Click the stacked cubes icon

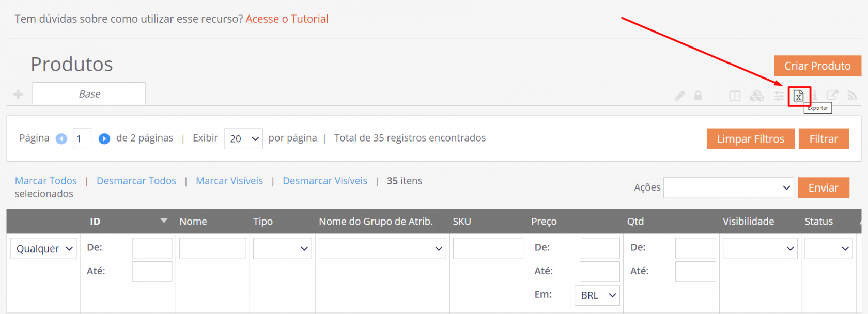[x=757, y=96]
